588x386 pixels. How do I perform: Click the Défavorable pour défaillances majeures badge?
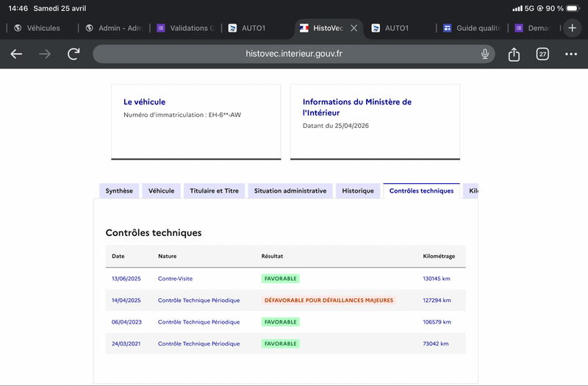(329, 300)
